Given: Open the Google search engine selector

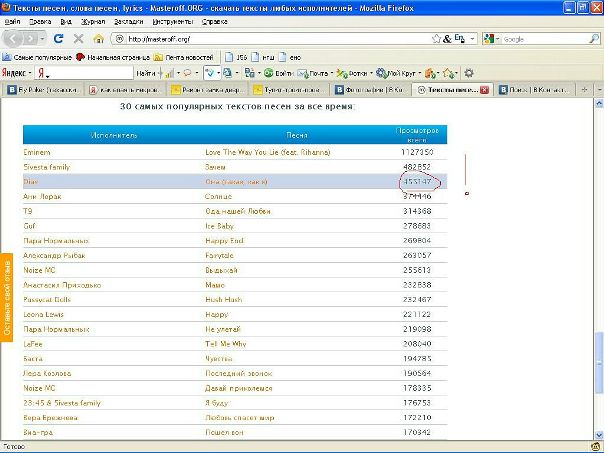Looking at the screenshot, I should (492, 39).
